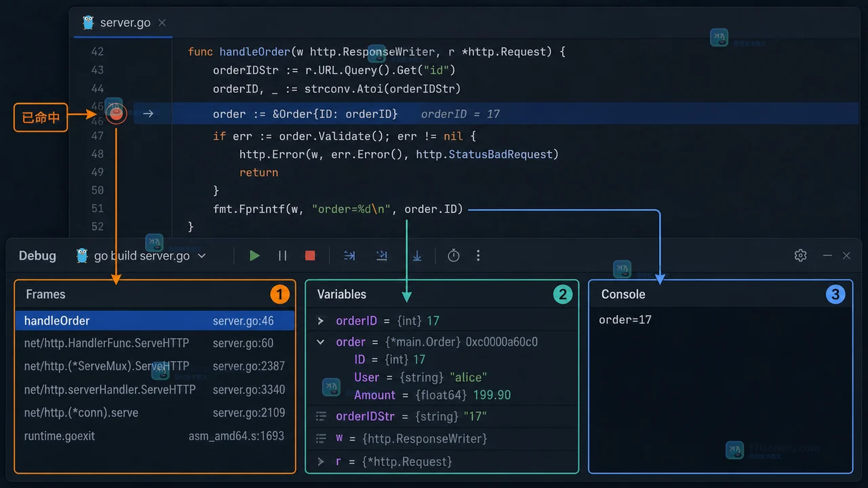Resume program with the green play icon

click(x=254, y=256)
